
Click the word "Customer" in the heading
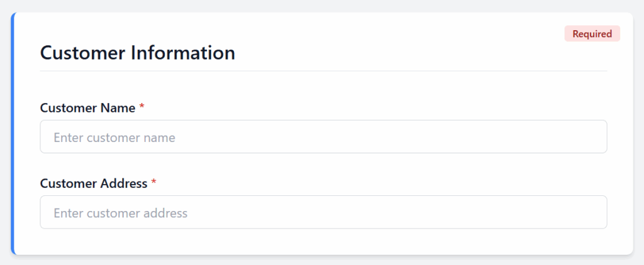[83, 53]
